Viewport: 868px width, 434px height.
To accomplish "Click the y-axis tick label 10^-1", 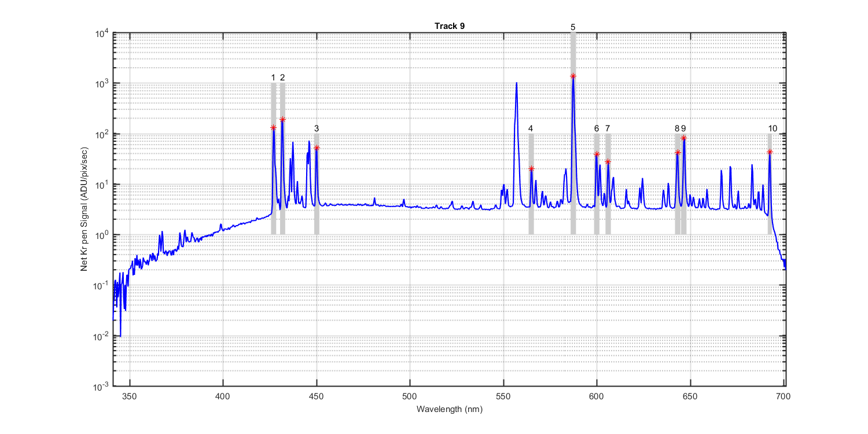I will [x=102, y=285].
